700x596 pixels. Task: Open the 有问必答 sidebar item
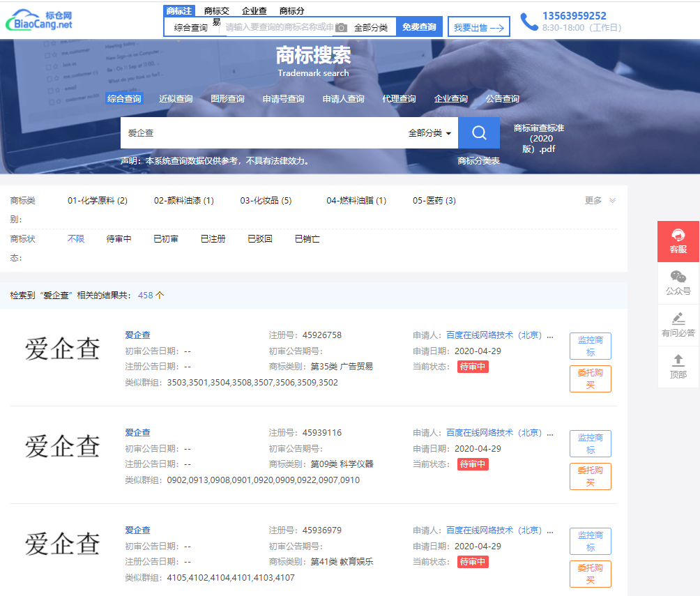point(678,325)
